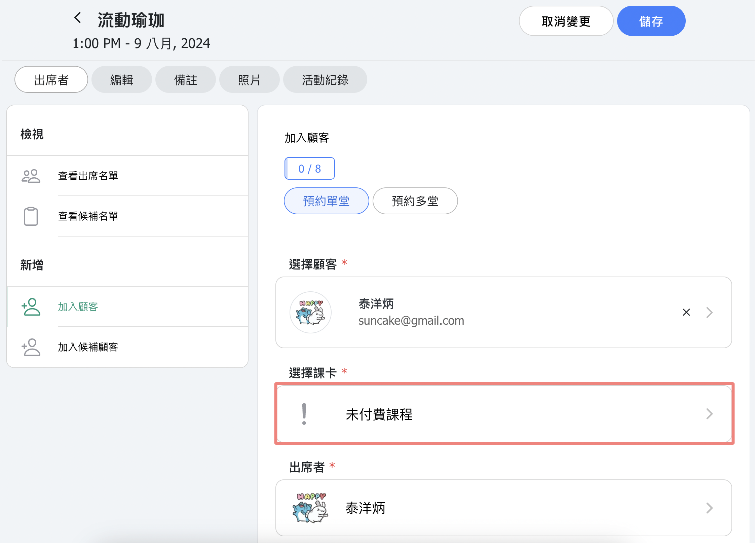Select the 預約多堂 booking option

click(415, 201)
